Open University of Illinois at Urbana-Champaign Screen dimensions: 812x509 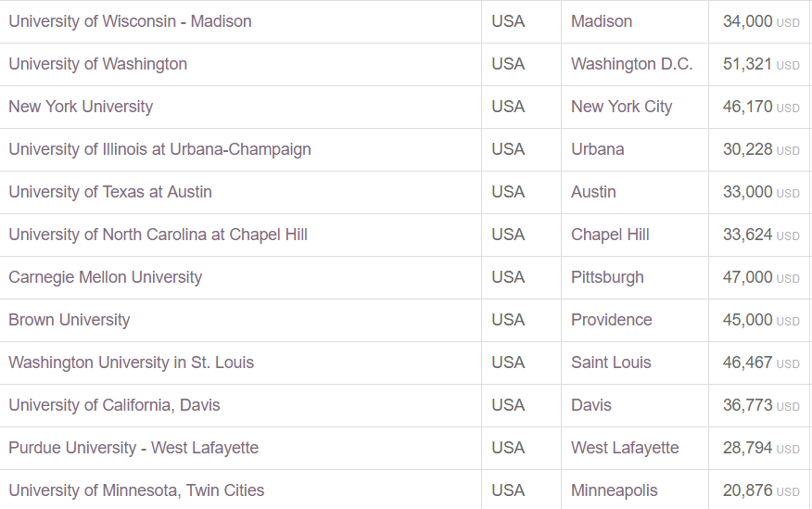pyautogui.click(x=160, y=149)
